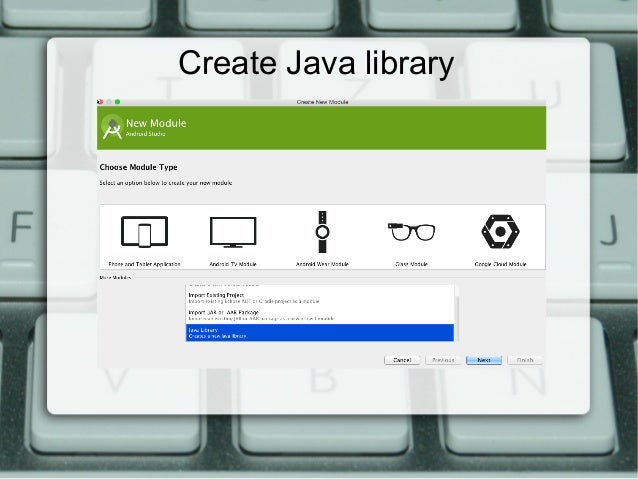This screenshot has width=638, height=479.
Task: Click the Android Wear Module label
Action: 322,264
